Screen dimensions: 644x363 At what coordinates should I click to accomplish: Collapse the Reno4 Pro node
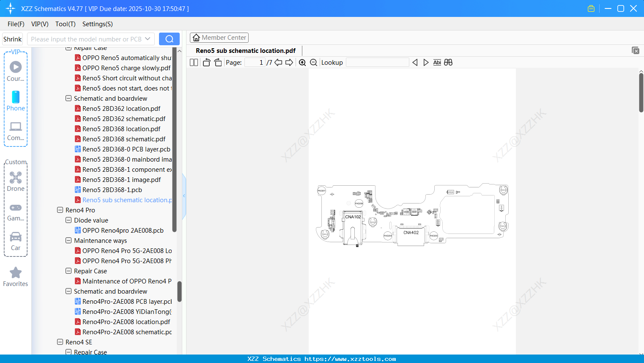(x=60, y=210)
